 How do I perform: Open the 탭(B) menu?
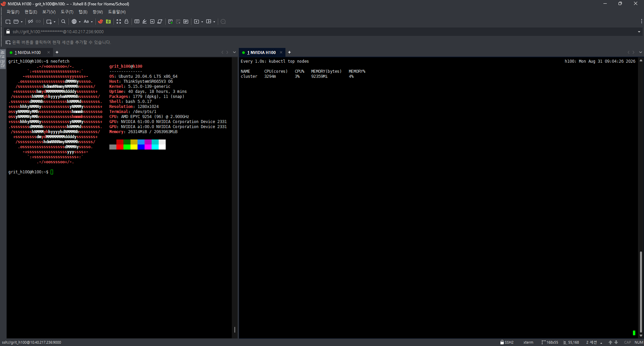[83, 12]
